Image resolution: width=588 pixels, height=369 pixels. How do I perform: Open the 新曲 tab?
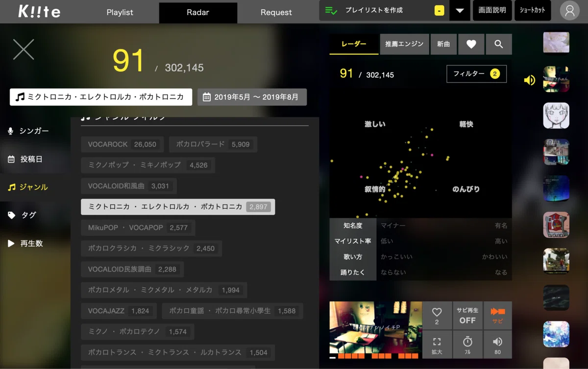tap(443, 44)
